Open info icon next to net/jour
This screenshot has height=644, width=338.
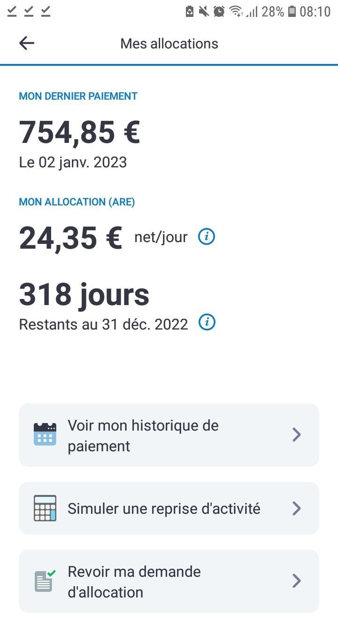(x=207, y=237)
